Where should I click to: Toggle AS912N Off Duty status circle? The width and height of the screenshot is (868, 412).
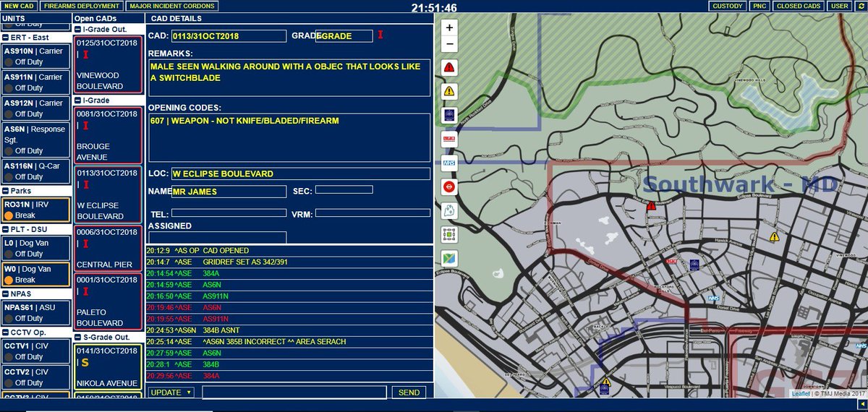click(x=9, y=114)
